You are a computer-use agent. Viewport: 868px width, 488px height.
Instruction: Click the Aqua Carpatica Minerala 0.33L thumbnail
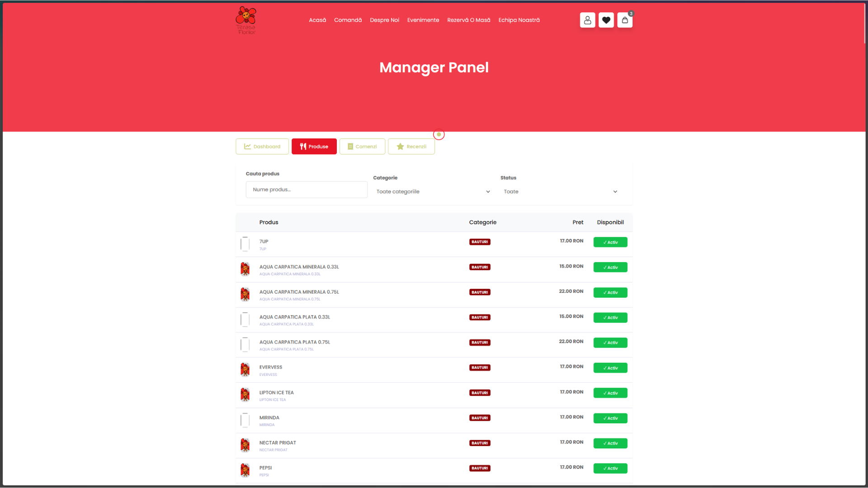[x=245, y=269]
